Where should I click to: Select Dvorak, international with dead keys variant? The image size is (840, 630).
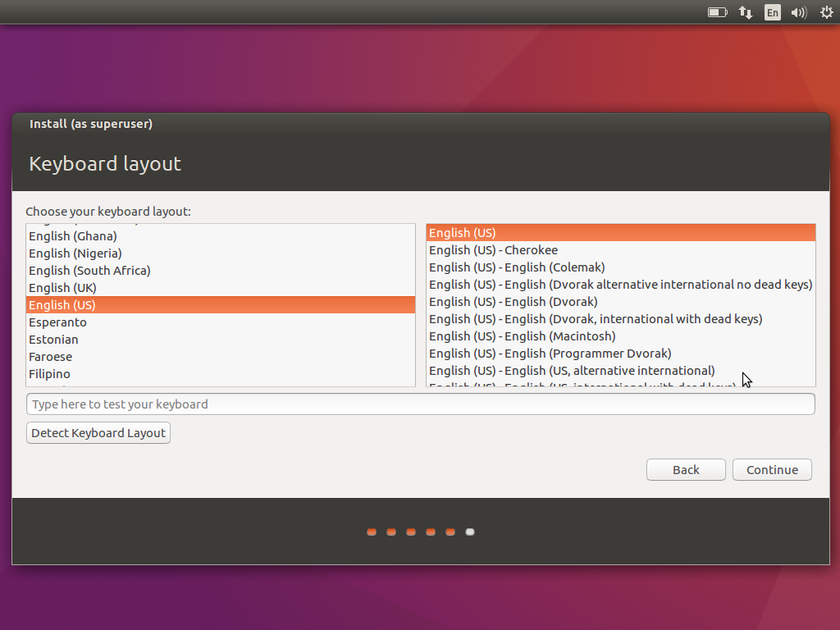(x=621, y=319)
